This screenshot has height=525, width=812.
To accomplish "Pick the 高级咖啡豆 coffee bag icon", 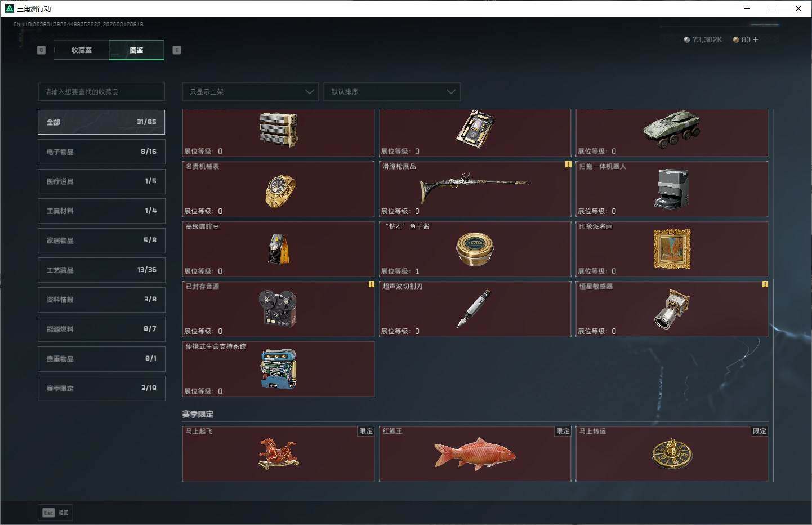I will [x=279, y=249].
